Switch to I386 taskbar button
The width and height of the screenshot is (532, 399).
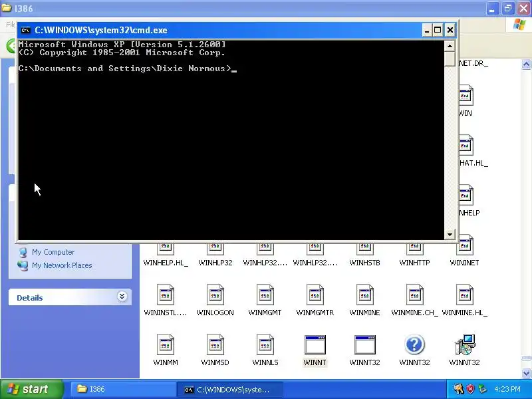122,389
